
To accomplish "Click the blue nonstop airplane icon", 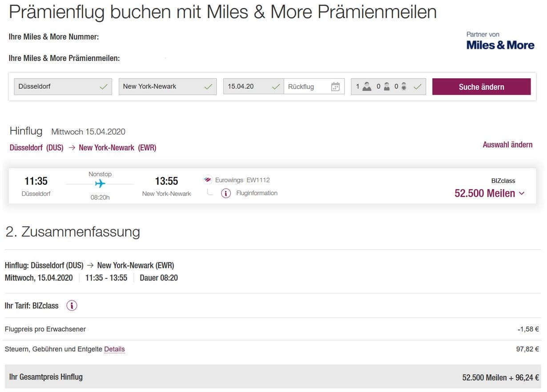I will pos(100,183).
